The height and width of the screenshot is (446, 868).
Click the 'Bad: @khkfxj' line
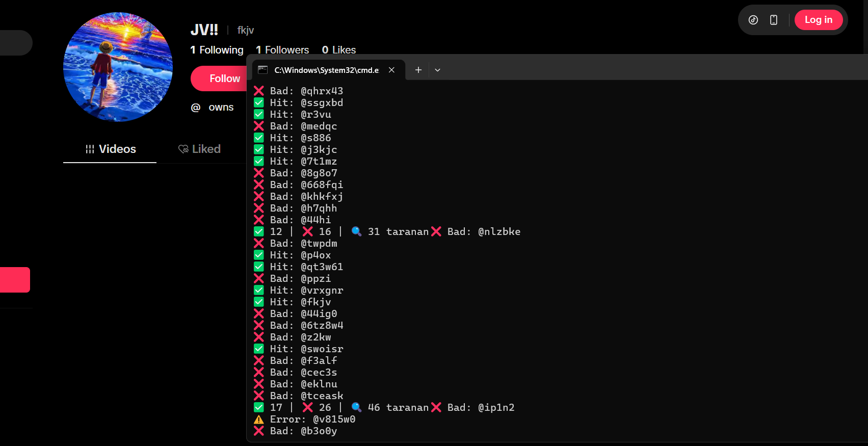coord(299,196)
